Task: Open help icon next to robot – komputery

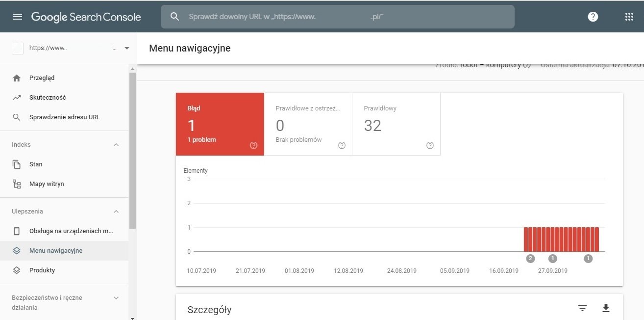Action: tap(527, 65)
